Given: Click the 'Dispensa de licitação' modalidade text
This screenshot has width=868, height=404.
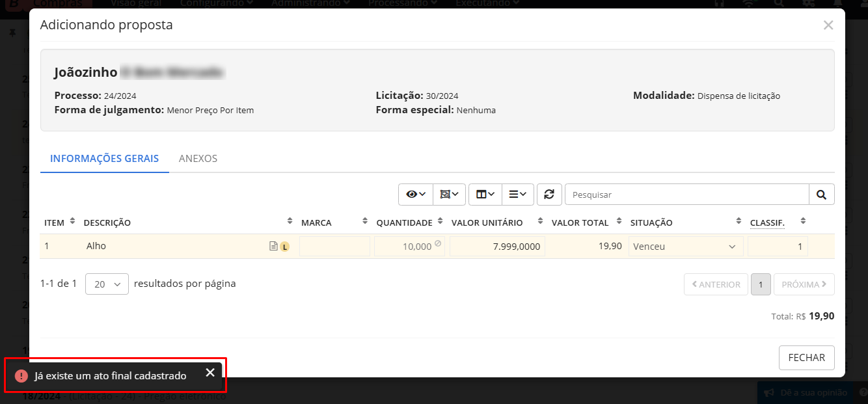Looking at the screenshot, I should [x=739, y=96].
